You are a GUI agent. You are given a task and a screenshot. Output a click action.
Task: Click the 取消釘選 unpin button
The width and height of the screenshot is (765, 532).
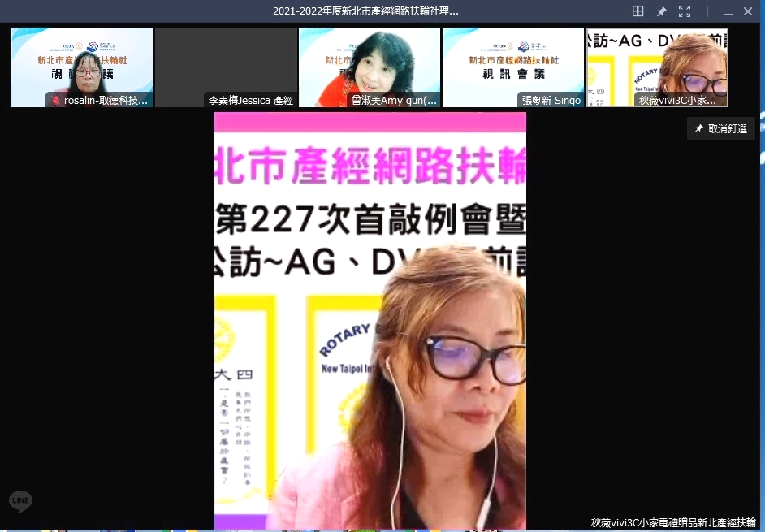tap(721, 129)
